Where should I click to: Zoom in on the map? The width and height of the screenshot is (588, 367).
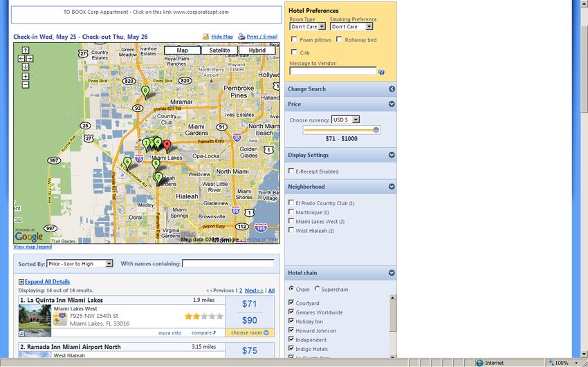pyautogui.click(x=25, y=77)
